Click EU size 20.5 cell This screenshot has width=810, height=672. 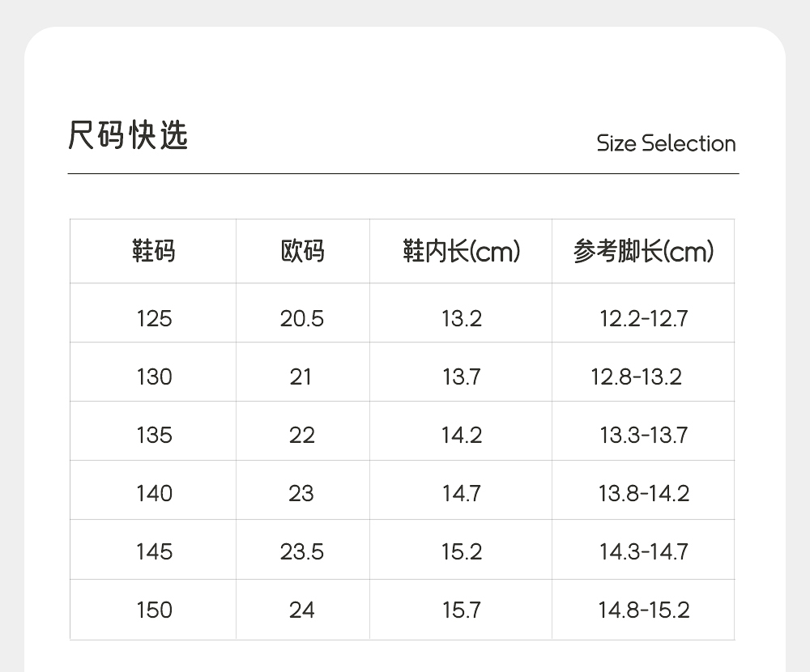[x=302, y=318]
